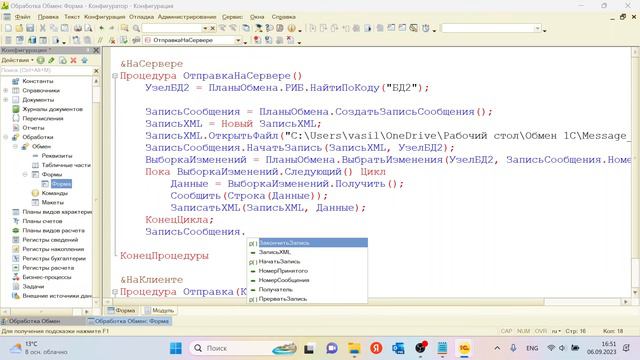Click the Syntax check icon with green tick
Screen dimensions: 640x360
coord(124,40)
